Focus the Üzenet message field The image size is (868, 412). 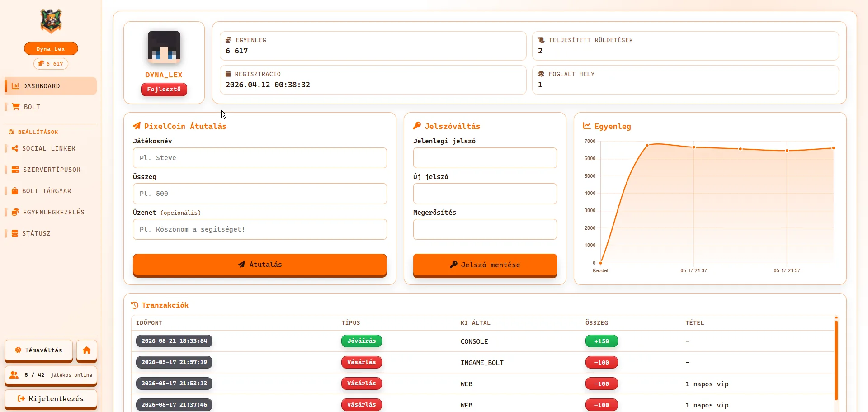point(260,229)
